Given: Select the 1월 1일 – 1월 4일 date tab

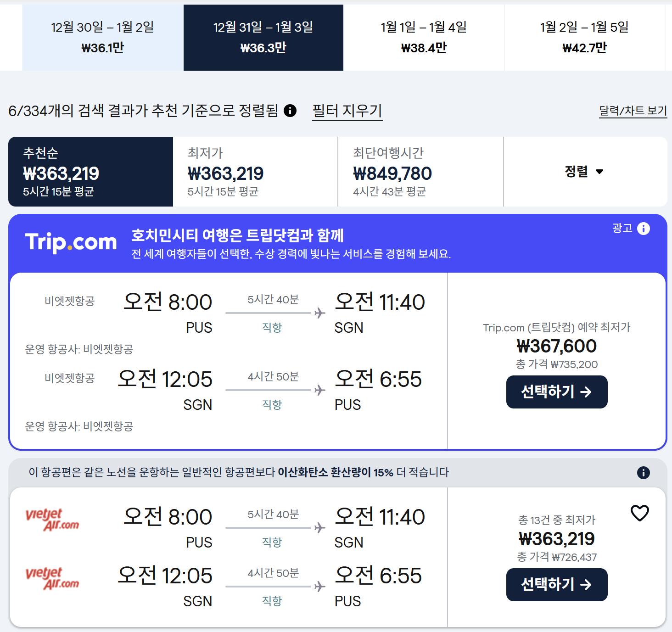Looking at the screenshot, I should coord(423,38).
